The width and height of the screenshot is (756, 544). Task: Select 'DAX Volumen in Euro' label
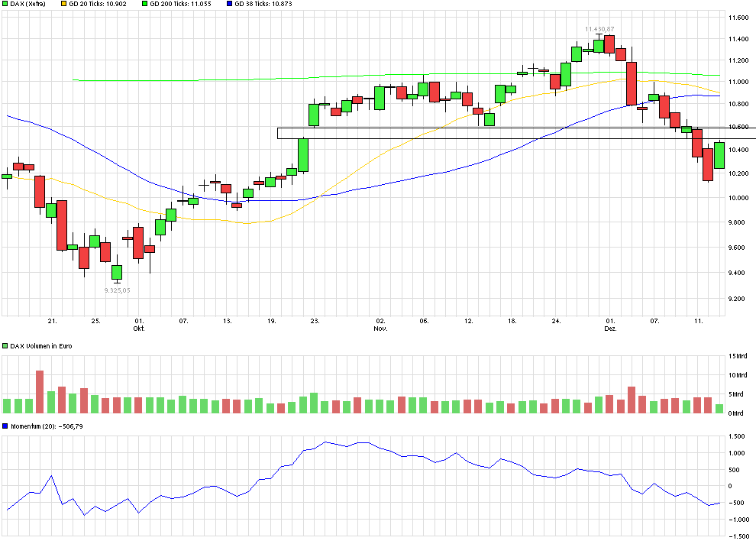point(41,346)
